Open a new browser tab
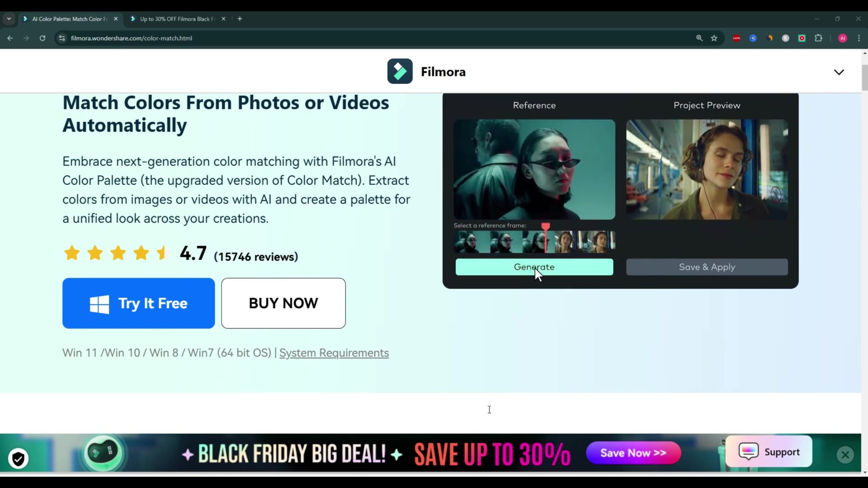Viewport: 868px width, 488px height. pyautogui.click(x=240, y=19)
